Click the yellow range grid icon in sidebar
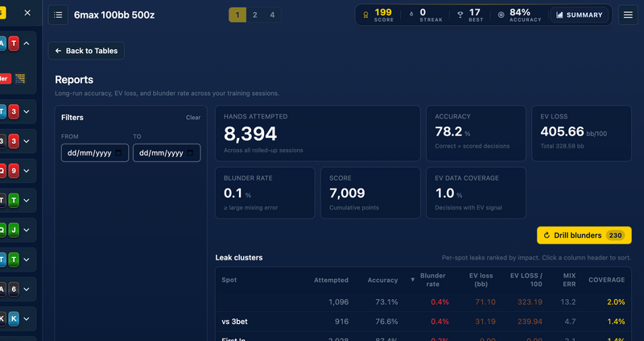 tap(20, 78)
